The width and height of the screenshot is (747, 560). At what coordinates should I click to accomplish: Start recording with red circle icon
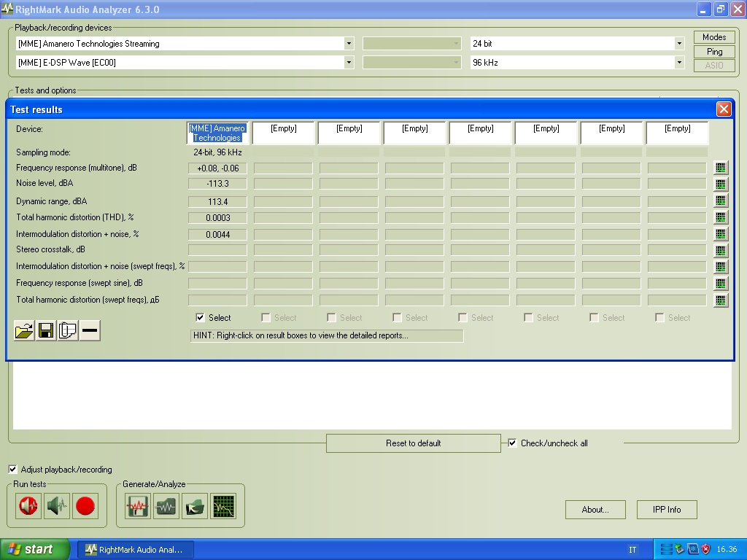pyautogui.click(x=85, y=506)
